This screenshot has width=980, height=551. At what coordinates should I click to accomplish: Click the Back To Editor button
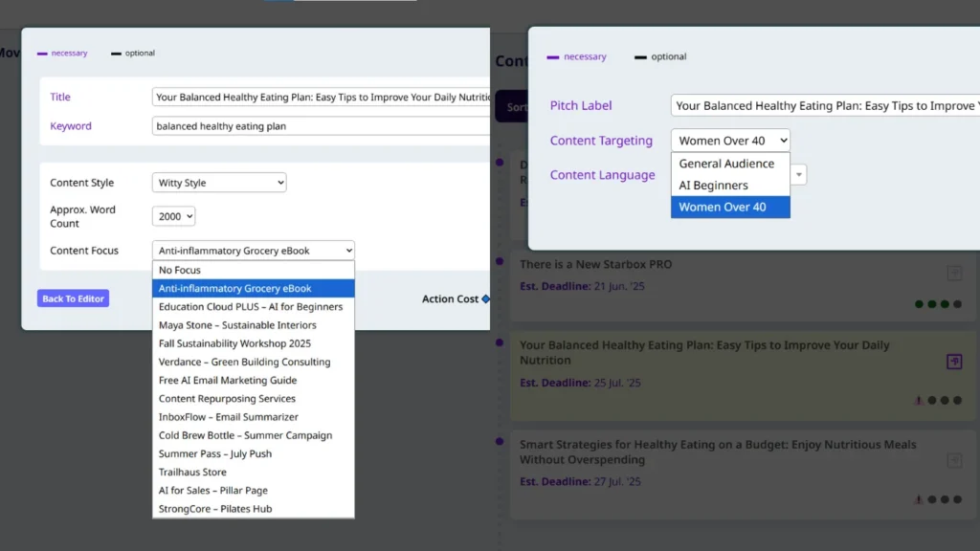[73, 298]
